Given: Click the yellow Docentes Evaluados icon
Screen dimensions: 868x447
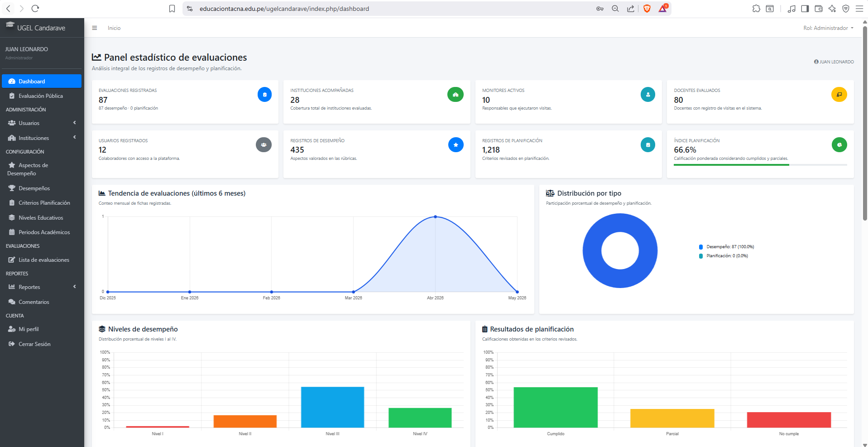Looking at the screenshot, I should pos(839,95).
